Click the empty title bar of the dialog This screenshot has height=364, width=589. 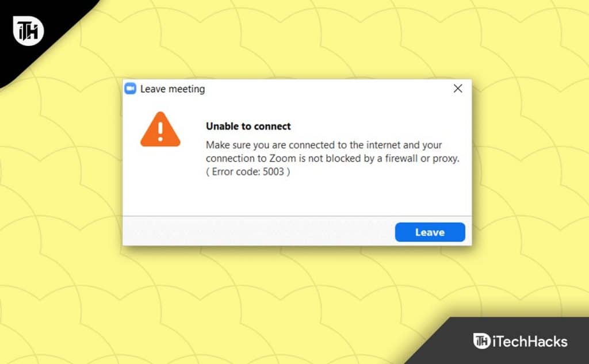tap(327, 89)
